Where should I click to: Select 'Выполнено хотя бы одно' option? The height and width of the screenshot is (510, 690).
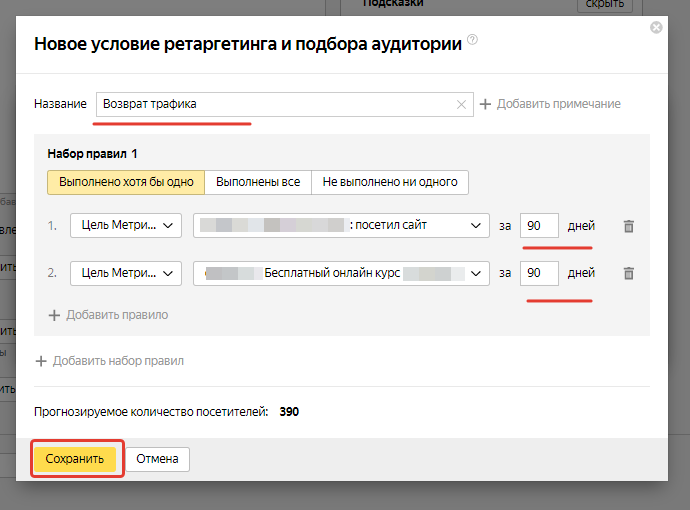(126, 182)
